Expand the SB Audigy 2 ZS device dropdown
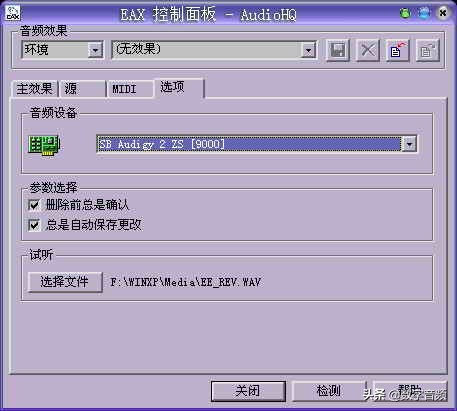The image size is (457, 411). coord(409,144)
